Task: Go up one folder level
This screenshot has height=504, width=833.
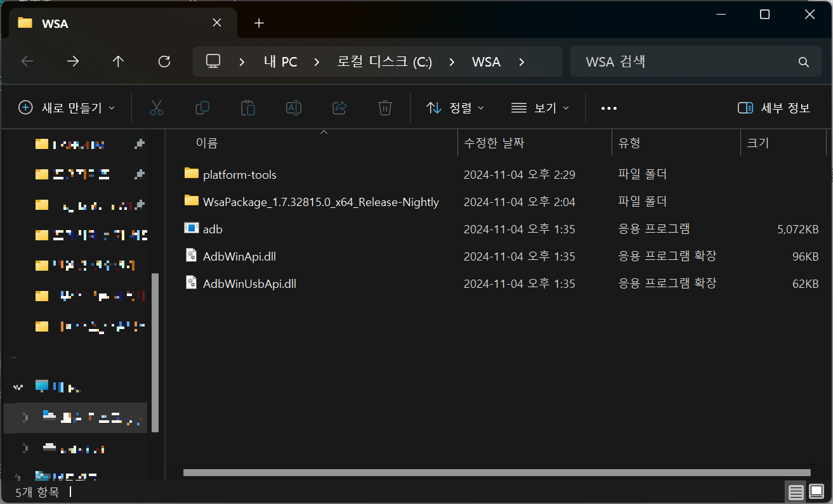Action: 118,61
